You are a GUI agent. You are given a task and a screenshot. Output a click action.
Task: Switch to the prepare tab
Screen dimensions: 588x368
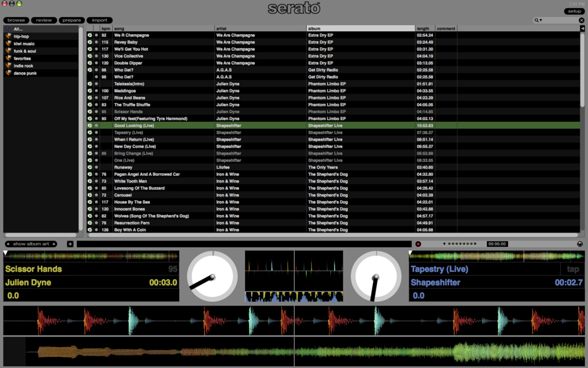coord(72,20)
